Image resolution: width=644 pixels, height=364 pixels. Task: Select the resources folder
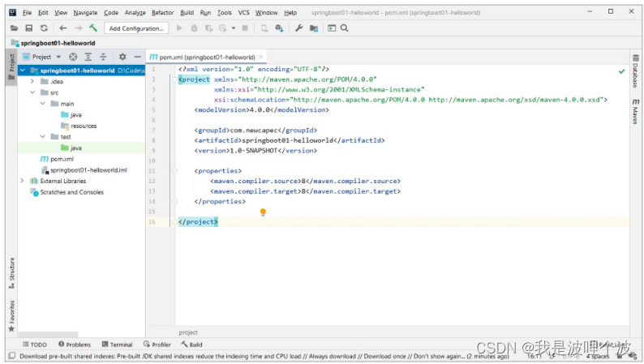click(x=84, y=126)
